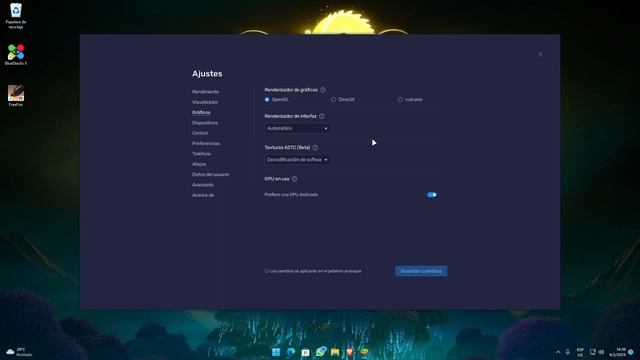Open the Renderizador de interfaz Automático dropdown
The height and width of the screenshot is (360, 640).
298,129
